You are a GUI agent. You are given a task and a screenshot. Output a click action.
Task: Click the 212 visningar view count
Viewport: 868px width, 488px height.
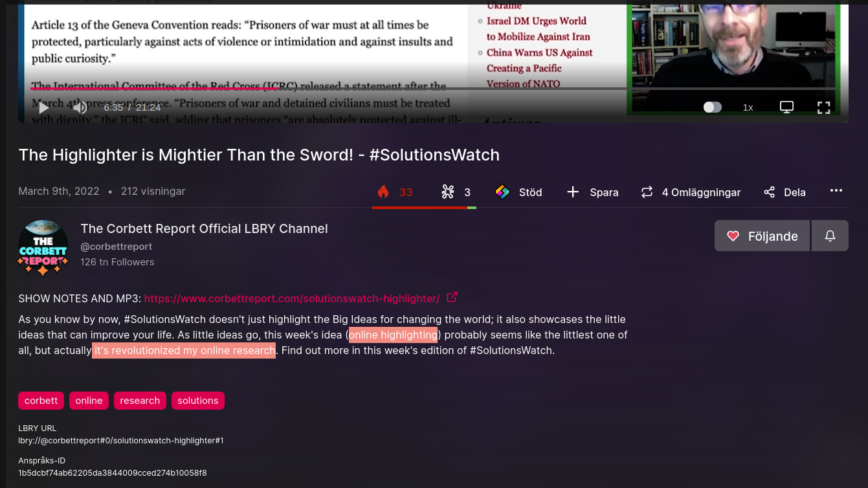click(153, 191)
